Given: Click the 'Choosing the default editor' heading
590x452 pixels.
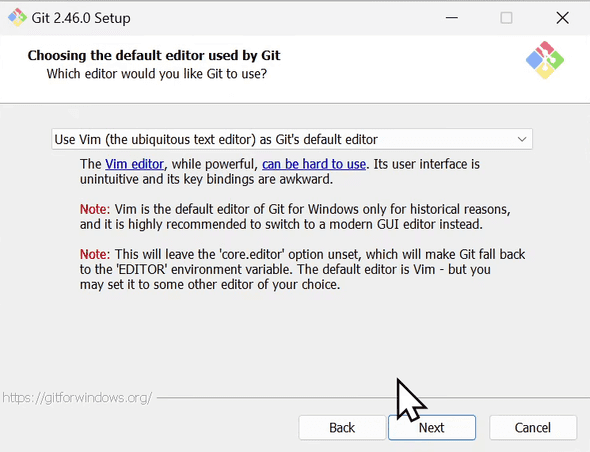Looking at the screenshot, I should [154, 55].
